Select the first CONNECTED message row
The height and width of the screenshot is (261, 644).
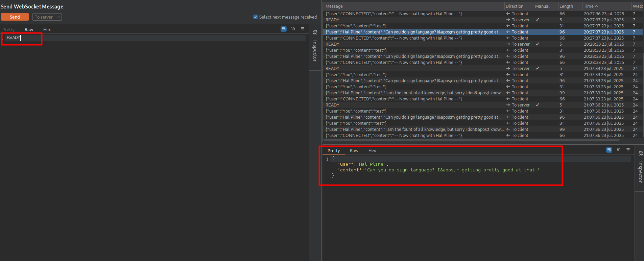(393, 14)
